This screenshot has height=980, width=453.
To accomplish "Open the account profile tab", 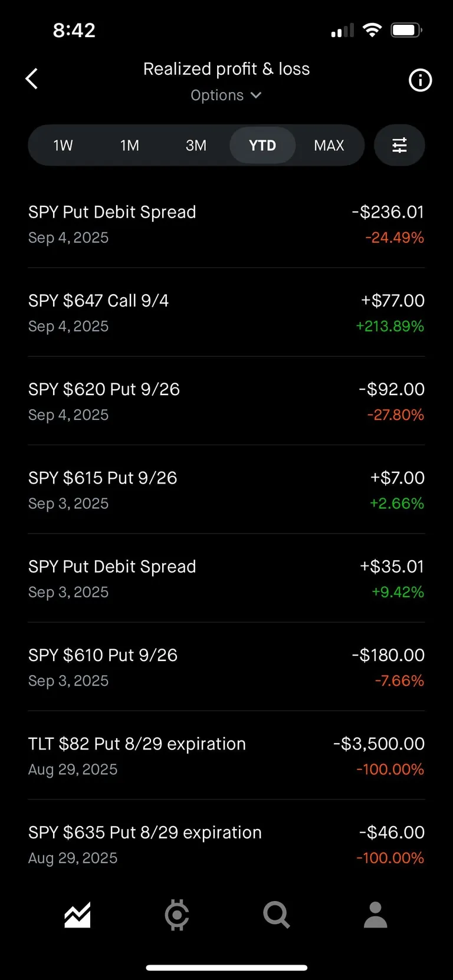I will (x=375, y=915).
